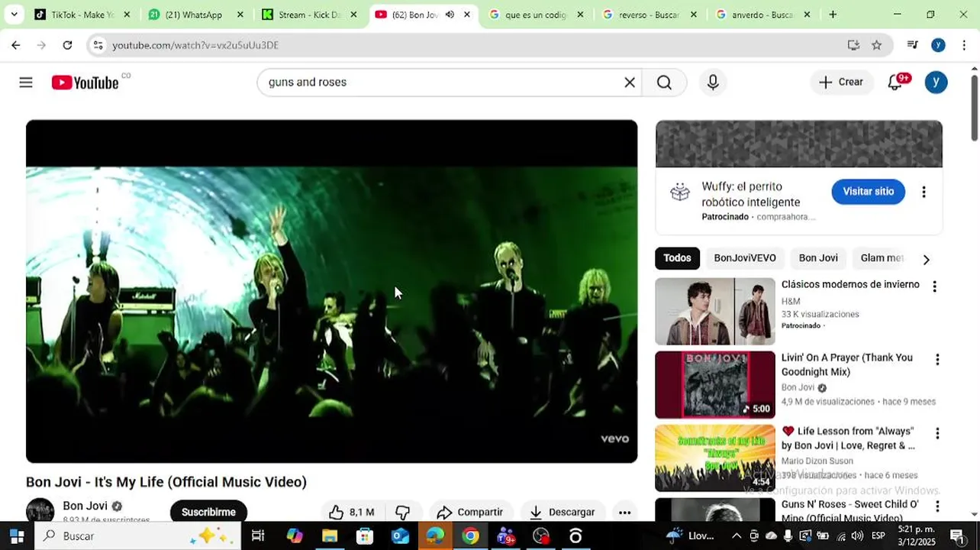The image size is (980, 550).
Task: Open Life Lesson from Always thumbnail
Action: 715,458
